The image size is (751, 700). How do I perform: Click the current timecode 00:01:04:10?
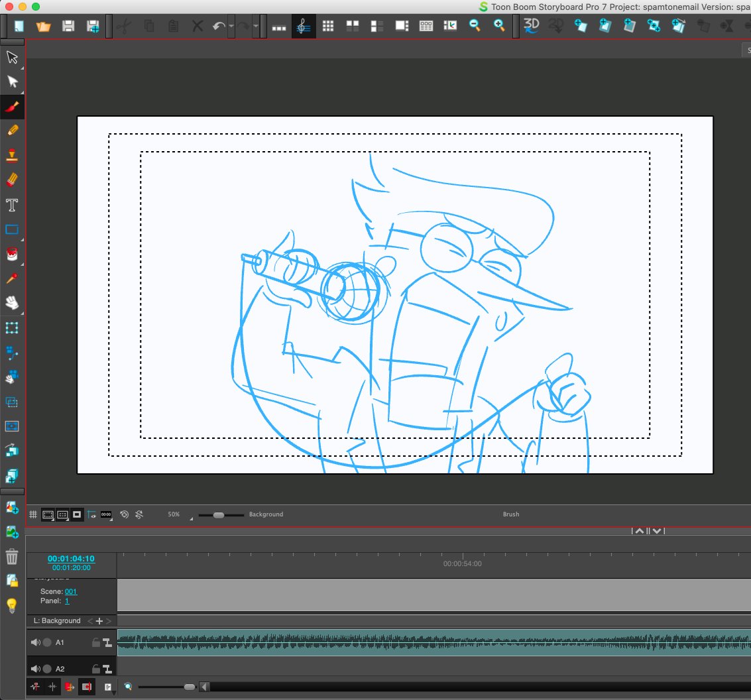[71, 559]
